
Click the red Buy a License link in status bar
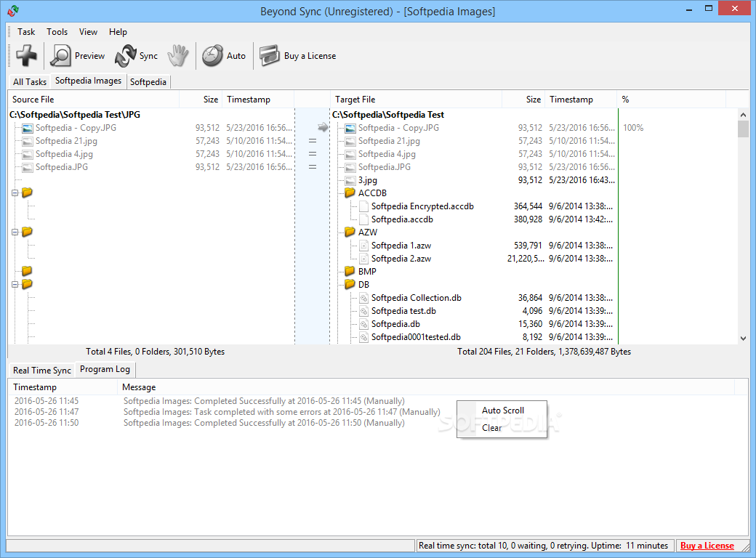pos(707,546)
